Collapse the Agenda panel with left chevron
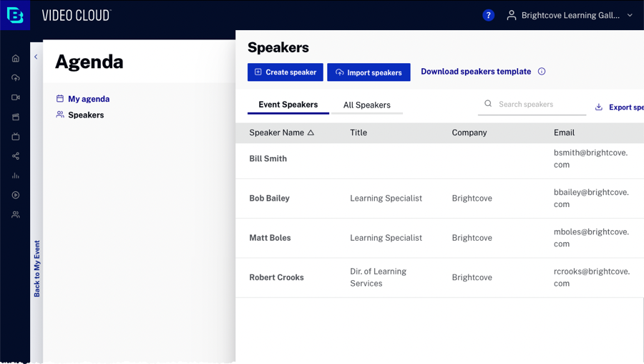 [36, 57]
